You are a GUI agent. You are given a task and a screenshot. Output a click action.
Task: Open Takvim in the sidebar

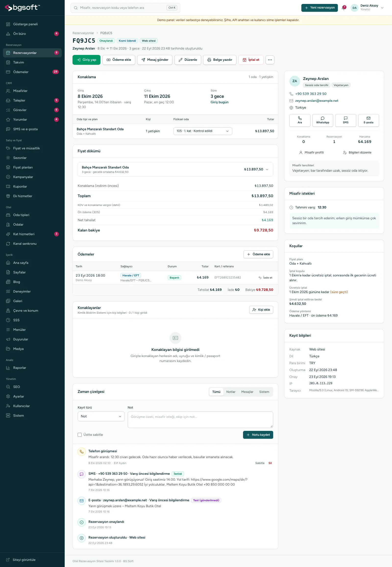tap(32, 63)
